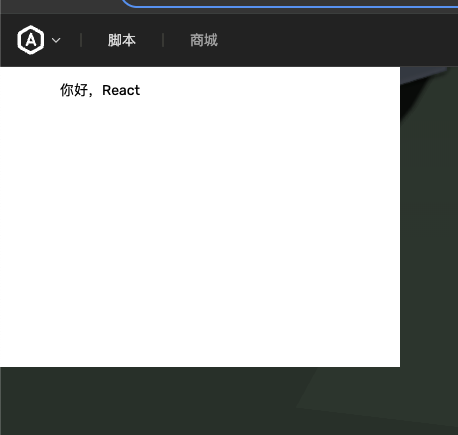The image size is (458, 435).
Task: Click the 你好，React text
Action: (x=100, y=90)
